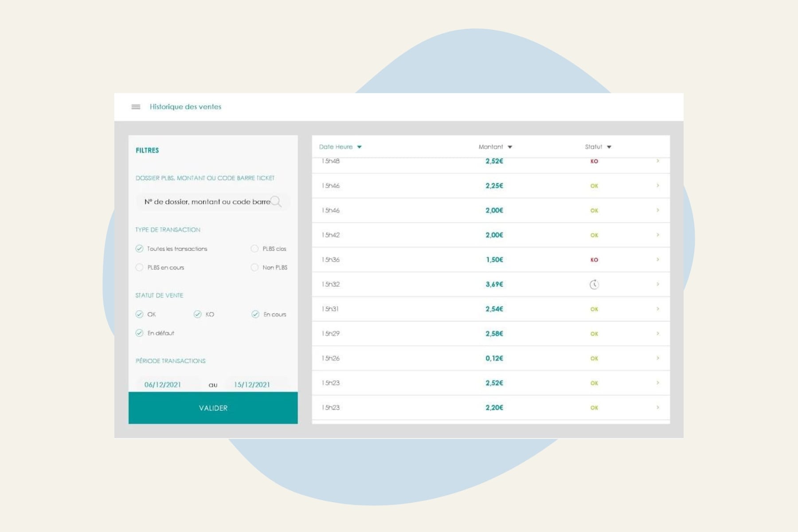Select the PLBS clos option
This screenshot has height=532, width=798.
tap(254, 249)
